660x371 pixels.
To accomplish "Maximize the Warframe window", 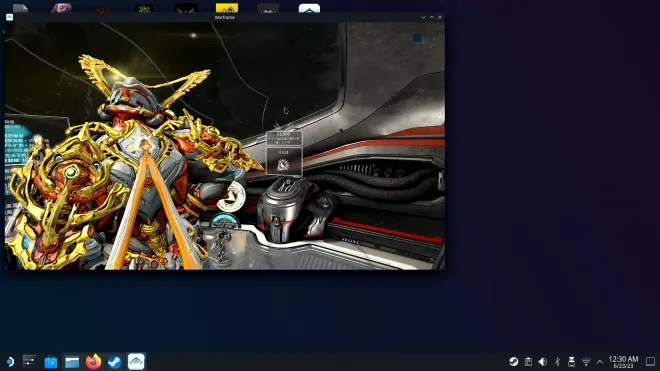I will point(432,17).
